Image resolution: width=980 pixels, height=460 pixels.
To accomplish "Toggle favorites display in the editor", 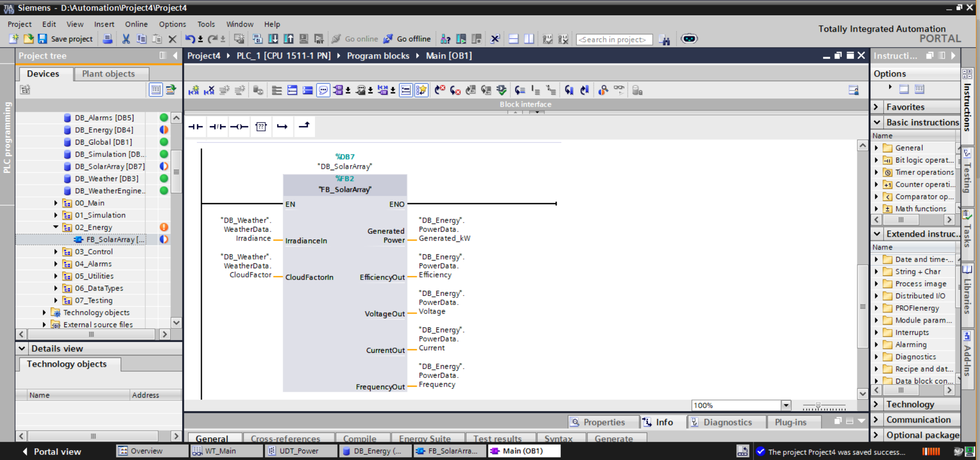I will [x=421, y=90].
